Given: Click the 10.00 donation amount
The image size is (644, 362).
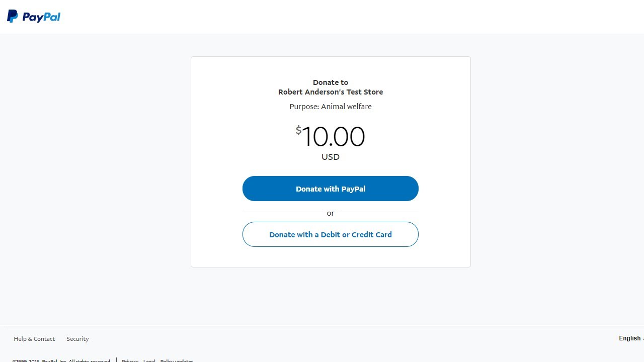Looking at the screenshot, I should pos(333,137).
